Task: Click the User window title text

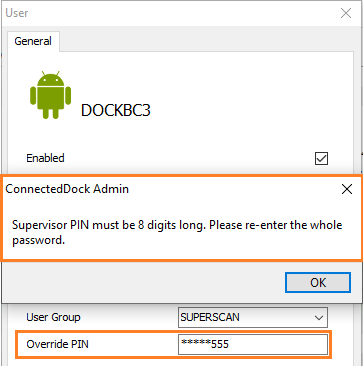Action: 17,13
